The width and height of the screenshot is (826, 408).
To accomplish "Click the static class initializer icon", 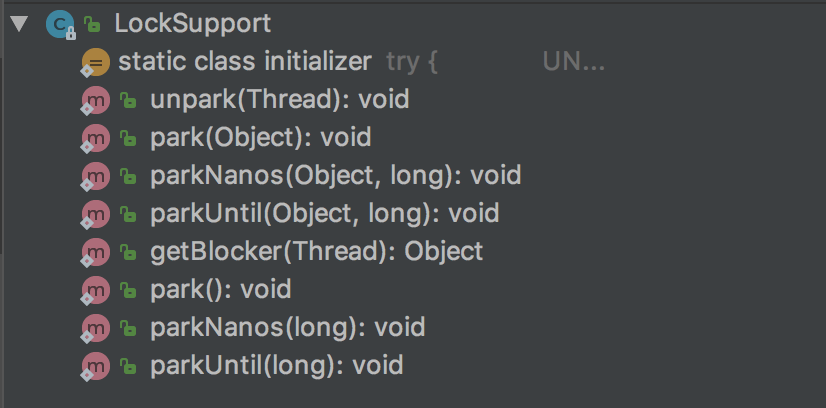I will click(95, 63).
